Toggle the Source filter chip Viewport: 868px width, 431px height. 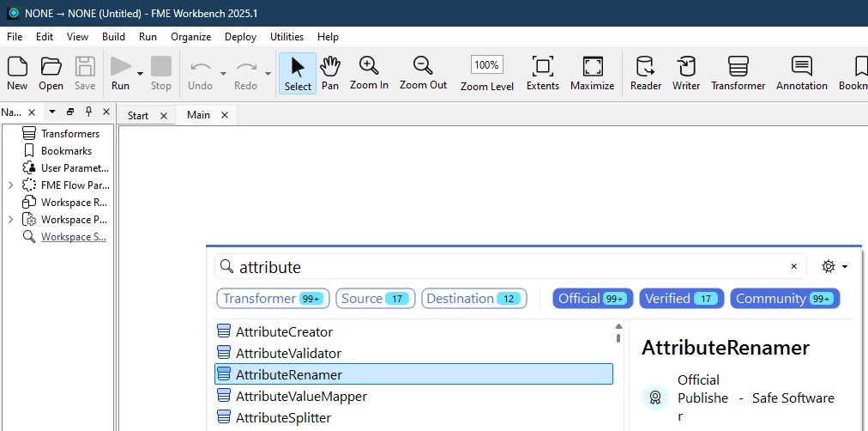click(376, 299)
